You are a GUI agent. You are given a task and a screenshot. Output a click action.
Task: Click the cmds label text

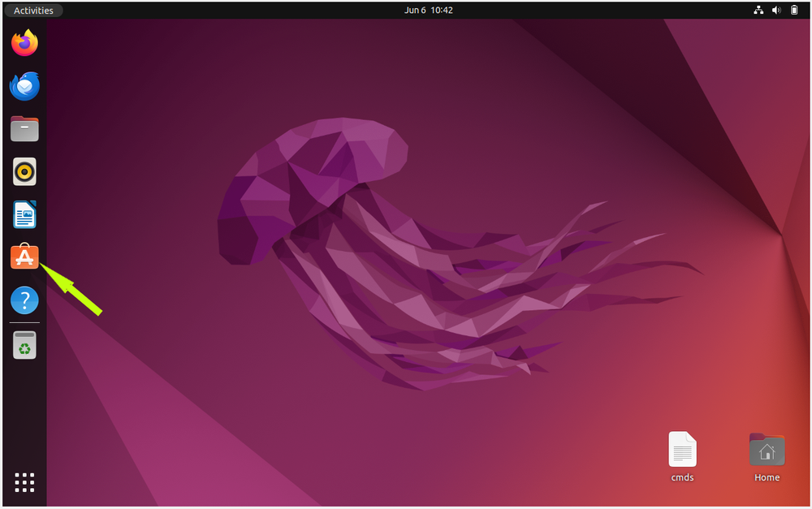pos(682,477)
